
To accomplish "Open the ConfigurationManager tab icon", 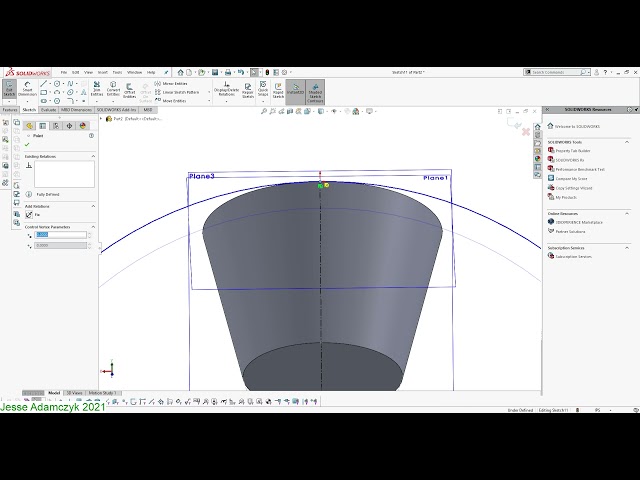I will [x=56, y=126].
